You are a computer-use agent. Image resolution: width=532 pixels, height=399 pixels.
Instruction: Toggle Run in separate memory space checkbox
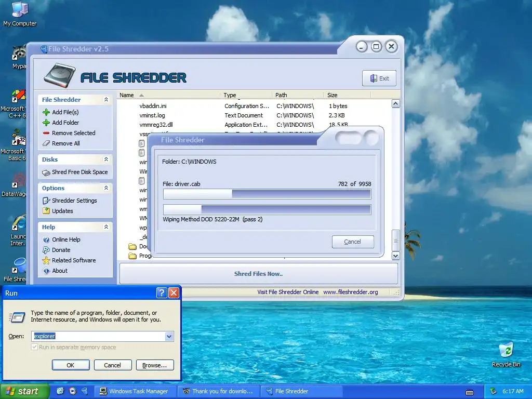tap(34, 347)
